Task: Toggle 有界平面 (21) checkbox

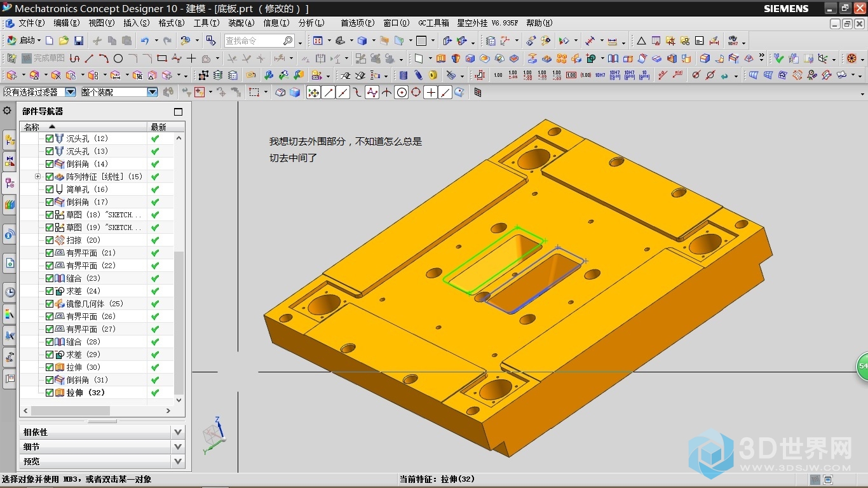Action: [50, 253]
